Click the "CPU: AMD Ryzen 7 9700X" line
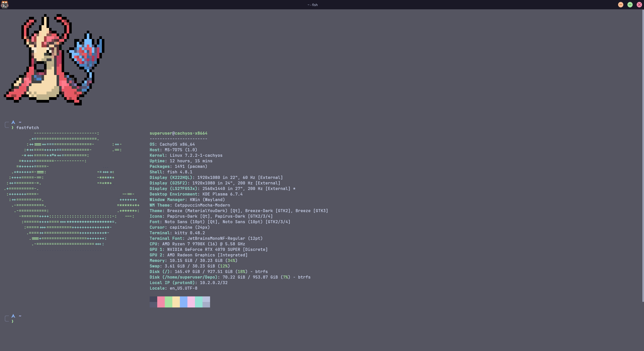Screen dimensions: 644x351 coord(197,244)
